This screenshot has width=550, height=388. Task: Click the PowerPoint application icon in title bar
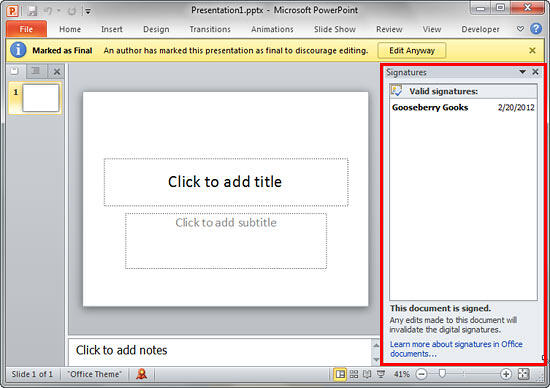[12, 11]
